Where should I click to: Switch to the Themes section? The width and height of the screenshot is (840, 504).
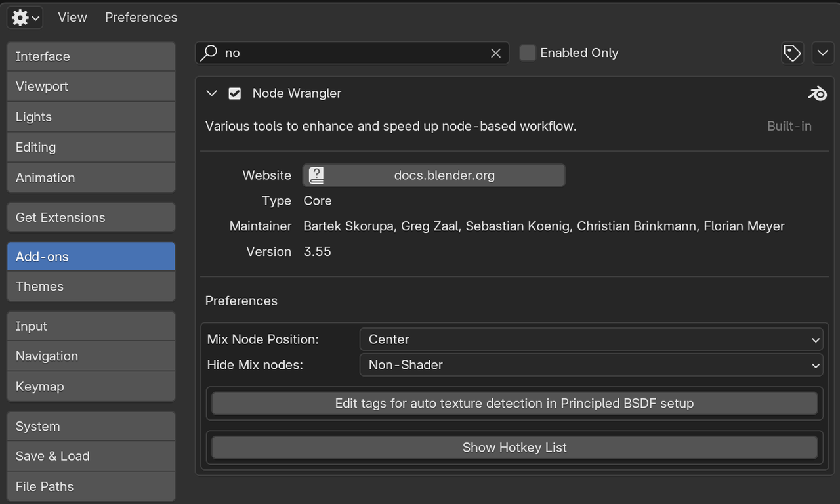click(x=91, y=287)
